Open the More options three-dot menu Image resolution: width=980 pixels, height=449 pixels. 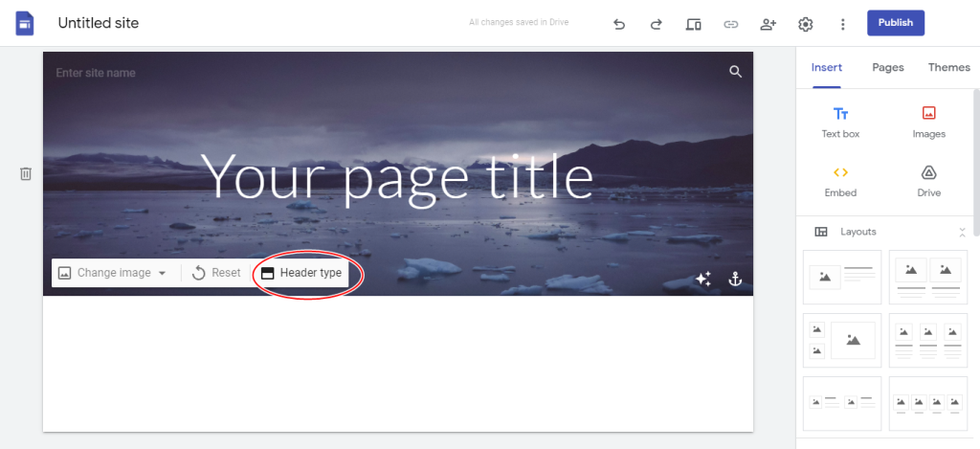click(842, 24)
